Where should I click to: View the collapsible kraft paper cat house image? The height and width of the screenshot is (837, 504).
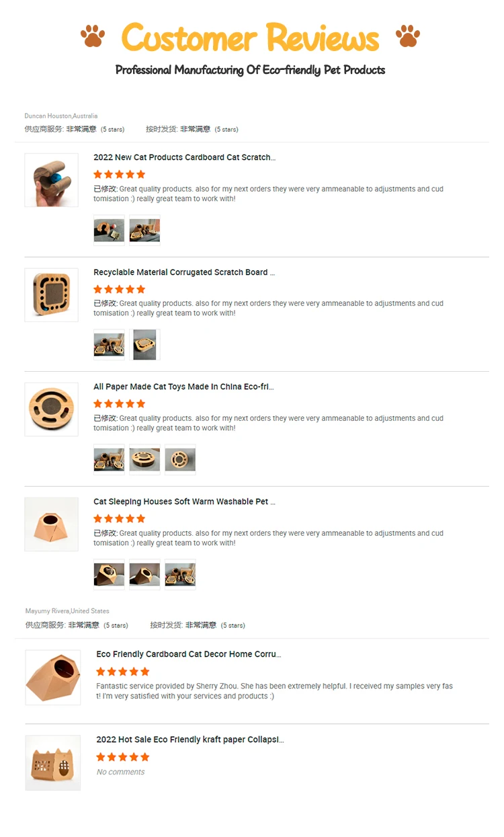(53, 763)
